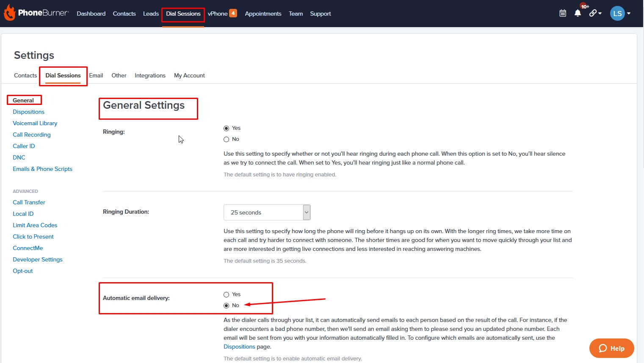Open Limit Area Codes advanced setting
The image size is (644, 363).
click(35, 225)
